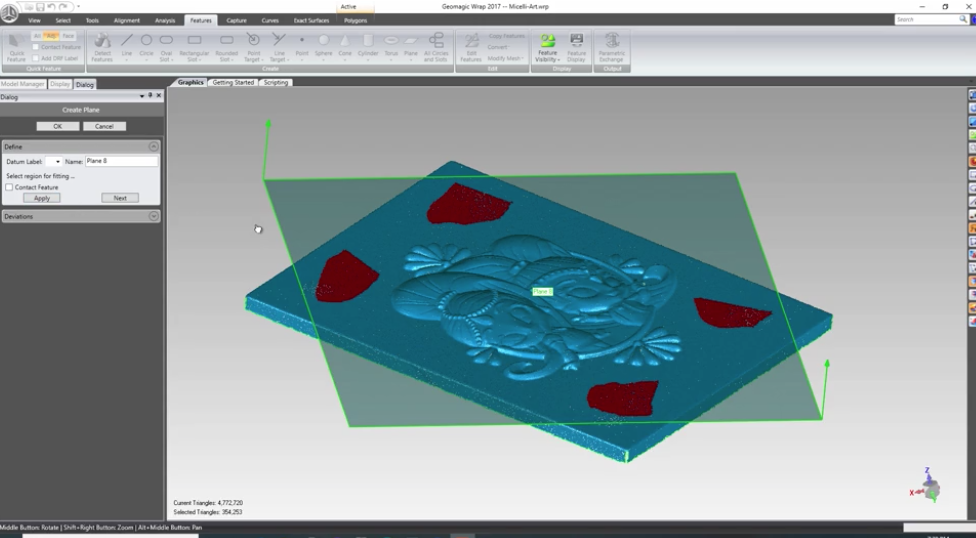
Task: Click the Save icon in quick access toolbar
Action: 40,7
